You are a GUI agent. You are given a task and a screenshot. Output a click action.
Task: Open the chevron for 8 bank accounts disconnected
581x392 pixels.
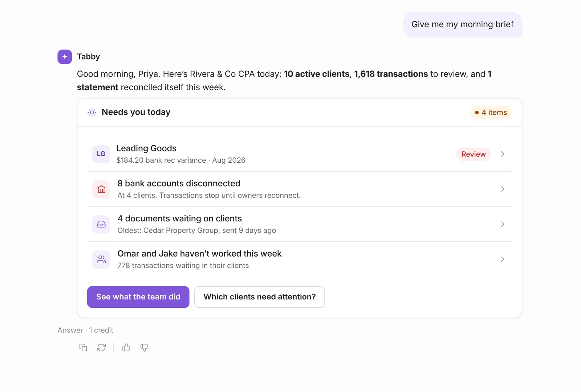click(503, 189)
